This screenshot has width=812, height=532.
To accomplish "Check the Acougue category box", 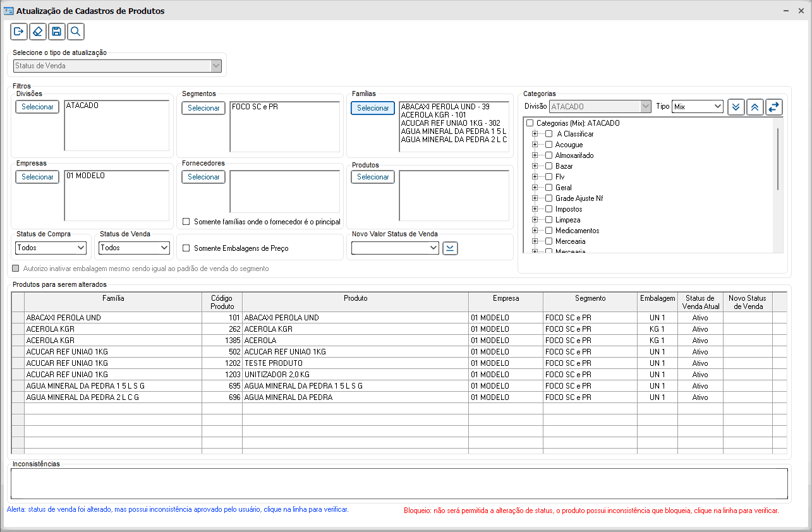I will pyautogui.click(x=548, y=145).
